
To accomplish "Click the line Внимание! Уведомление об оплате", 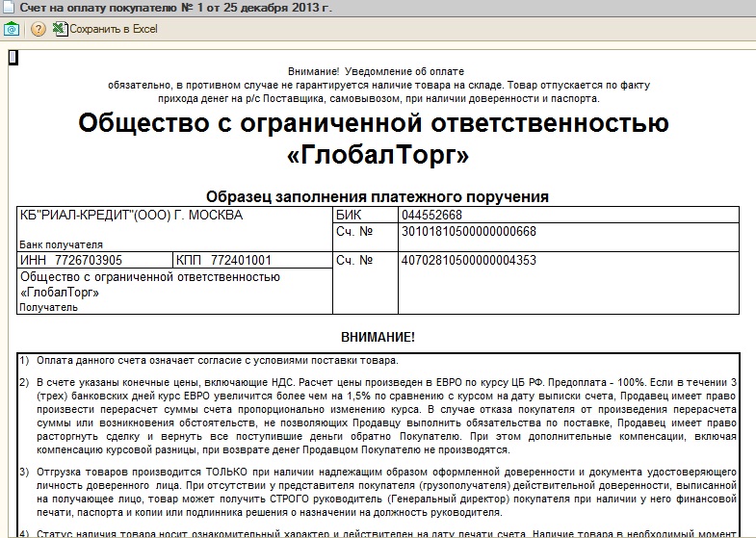I will (376, 72).
